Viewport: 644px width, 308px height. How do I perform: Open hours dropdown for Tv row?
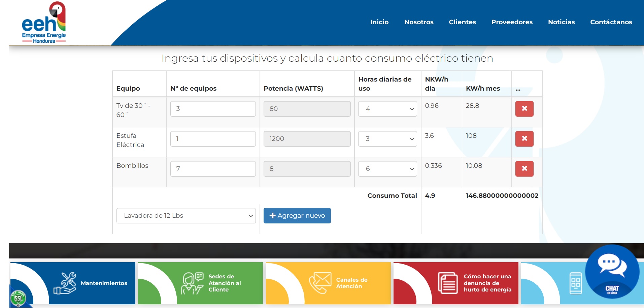[x=387, y=109]
